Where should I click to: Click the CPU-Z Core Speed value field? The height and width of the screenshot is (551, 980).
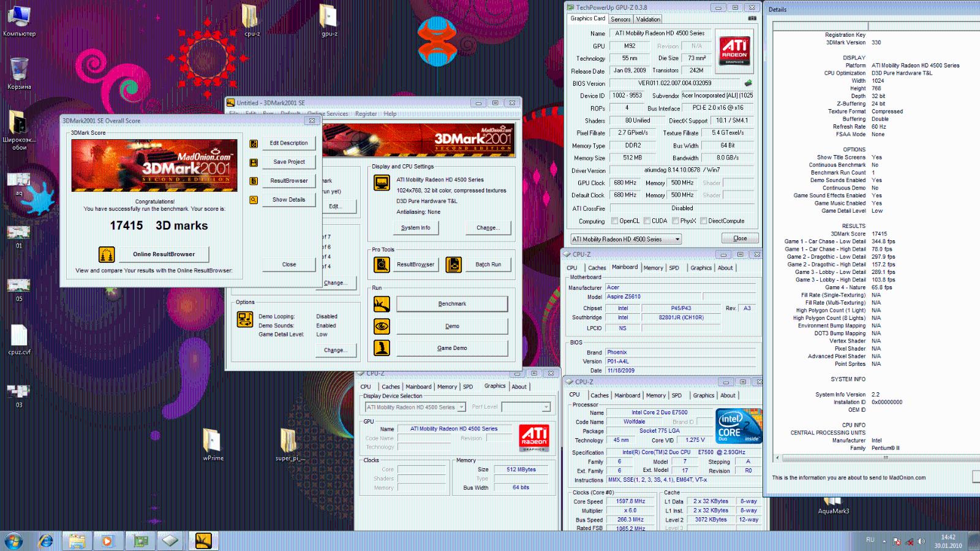click(x=631, y=501)
